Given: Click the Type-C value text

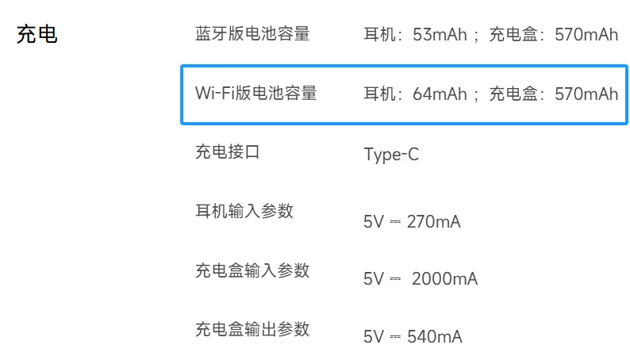Looking at the screenshot, I should [x=391, y=155].
